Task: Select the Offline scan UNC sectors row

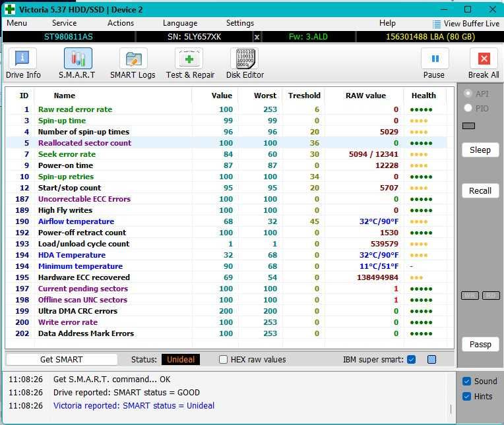Action: [x=226, y=300]
